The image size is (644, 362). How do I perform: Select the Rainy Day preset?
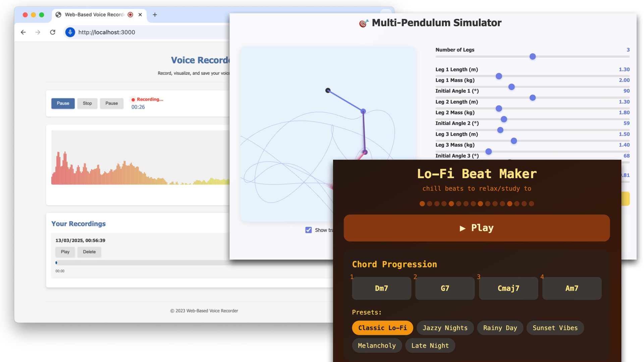click(x=500, y=328)
